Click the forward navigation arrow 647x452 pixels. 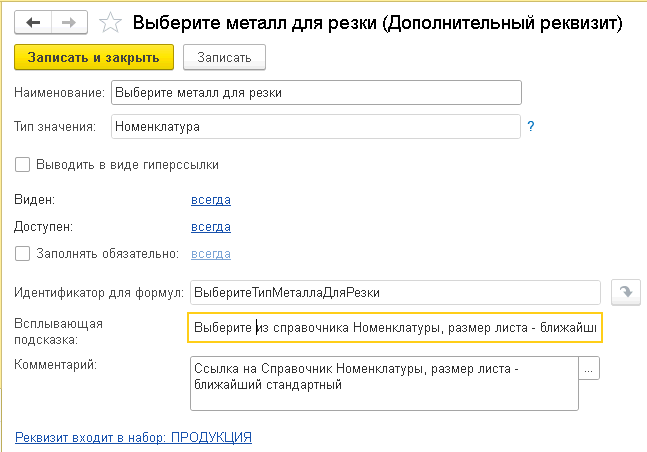[67, 20]
